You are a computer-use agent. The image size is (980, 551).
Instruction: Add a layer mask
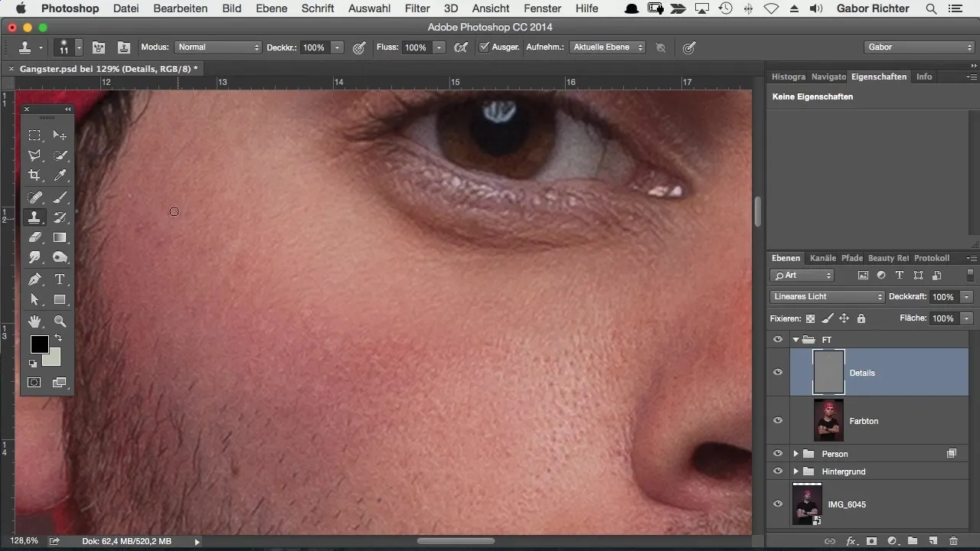(x=871, y=541)
